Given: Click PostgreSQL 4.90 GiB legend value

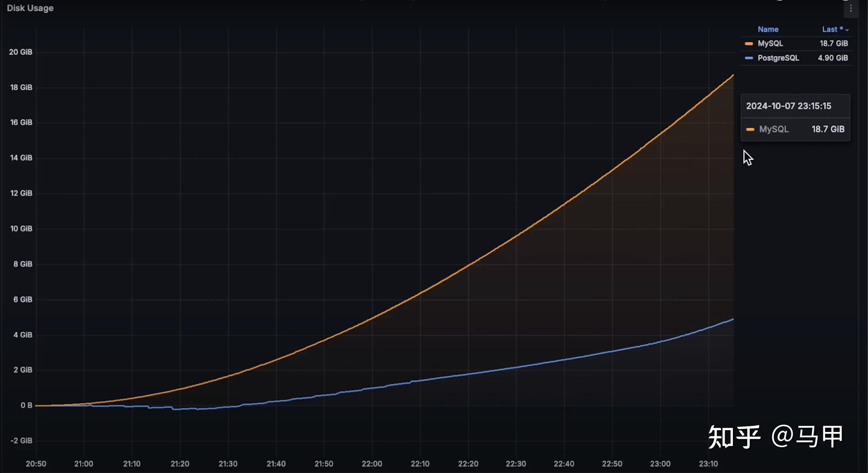Looking at the screenshot, I should pos(833,58).
